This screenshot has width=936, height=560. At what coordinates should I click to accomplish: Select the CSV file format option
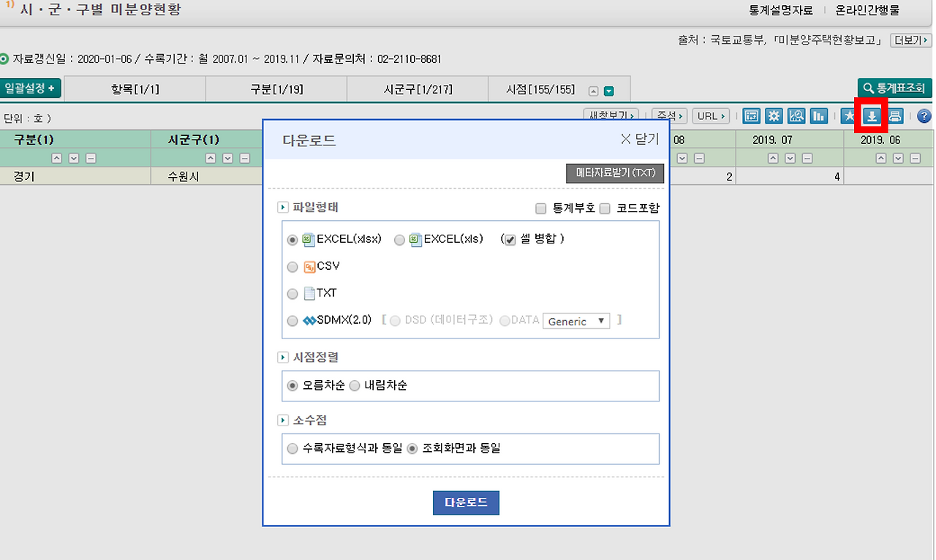(x=292, y=266)
